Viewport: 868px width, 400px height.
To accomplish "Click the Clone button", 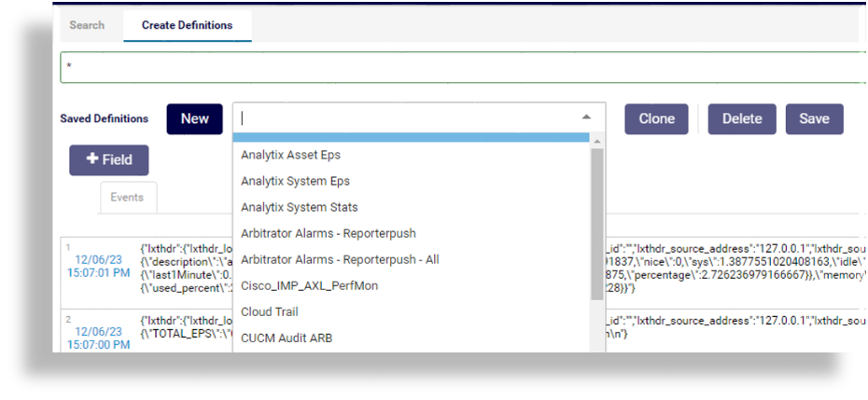I will tap(656, 118).
